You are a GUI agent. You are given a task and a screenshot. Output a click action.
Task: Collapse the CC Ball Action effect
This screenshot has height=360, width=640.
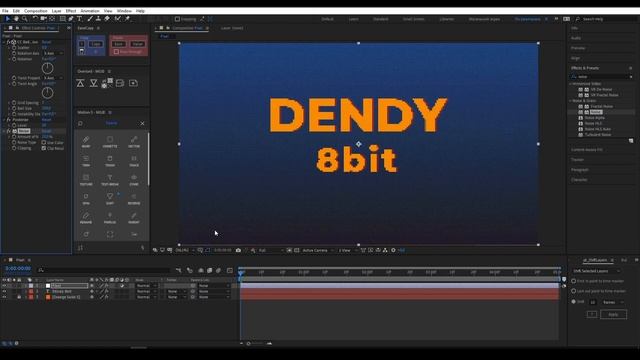coord(4,42)
